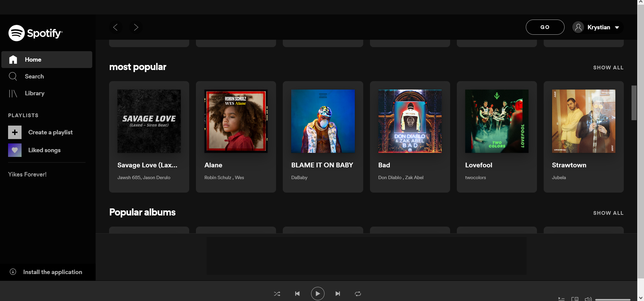
Task: Click the round Play button
Action: pos(317,294)
